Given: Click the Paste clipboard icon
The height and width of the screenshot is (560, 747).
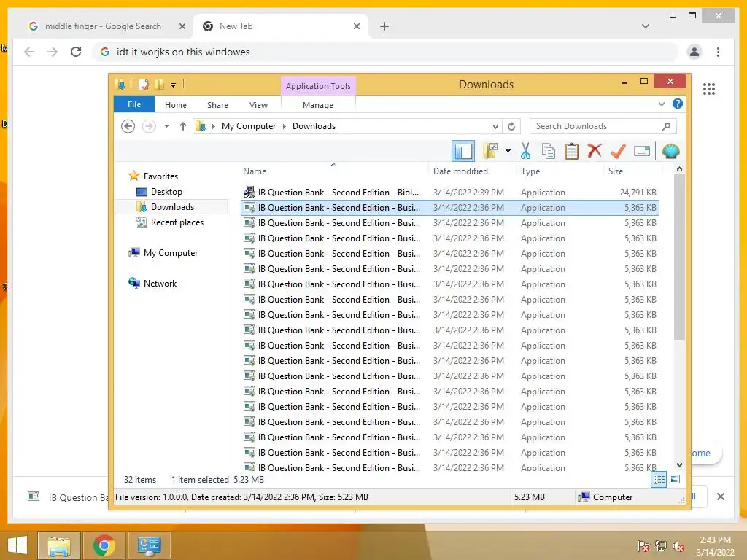Looking at the screenshot, I should [572, 151].
